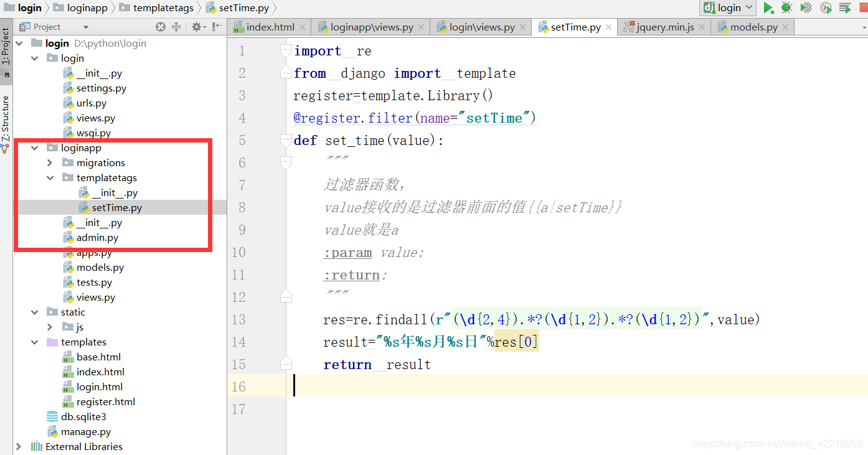
Task: Collapse the static folder
Action: 35,312
